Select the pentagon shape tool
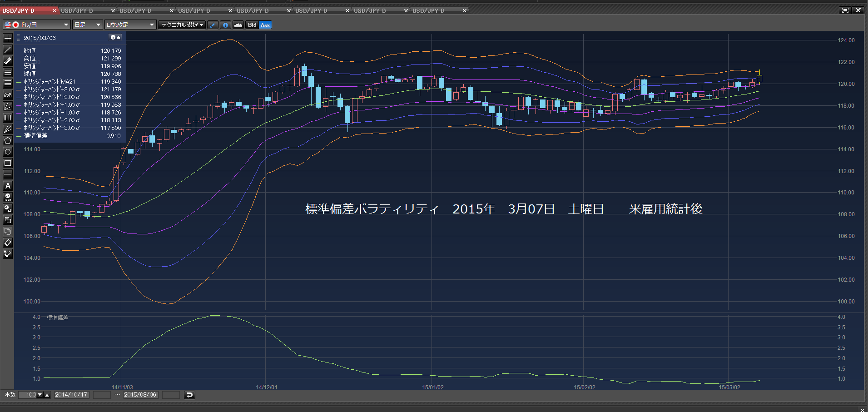This screenshot has height=412, width=868. point(8,140)
